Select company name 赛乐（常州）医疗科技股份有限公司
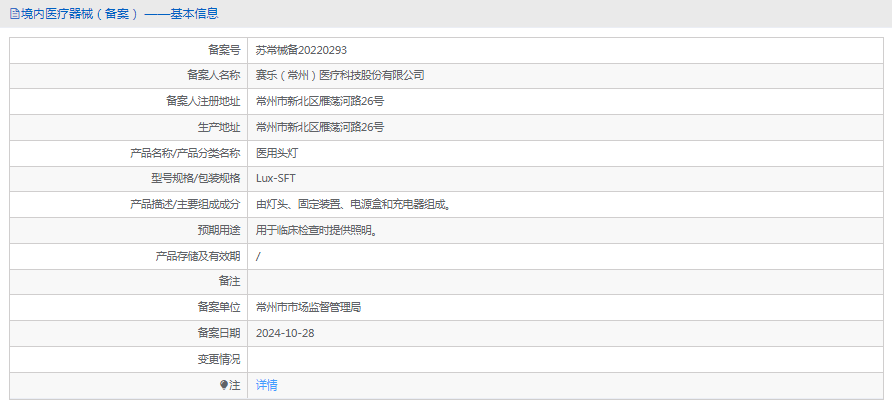The height and width of the screenshot is (407, 892). coord(340,76)
